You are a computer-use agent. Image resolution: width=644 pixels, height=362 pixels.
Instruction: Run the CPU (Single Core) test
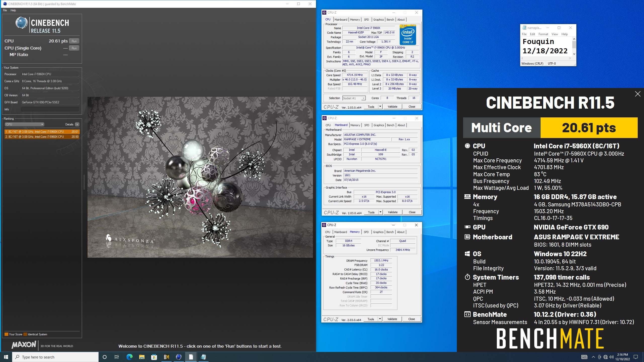point(74,48)
